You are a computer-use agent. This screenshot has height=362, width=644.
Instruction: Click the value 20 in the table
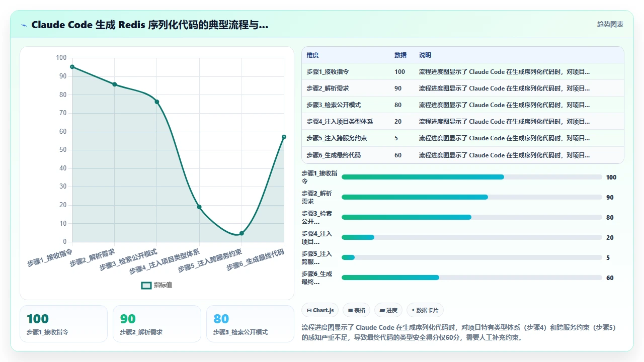[x=398, y=121]
